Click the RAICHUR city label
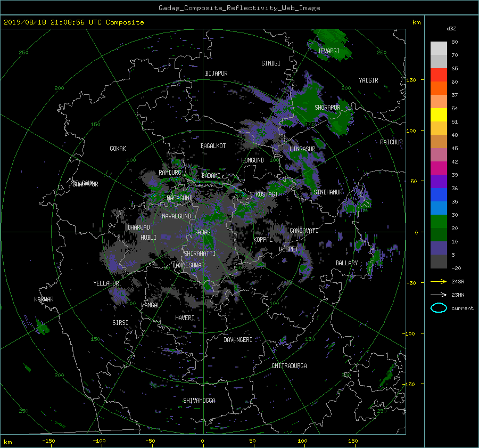This screenshot has height=448, width=479. [391, 142]
